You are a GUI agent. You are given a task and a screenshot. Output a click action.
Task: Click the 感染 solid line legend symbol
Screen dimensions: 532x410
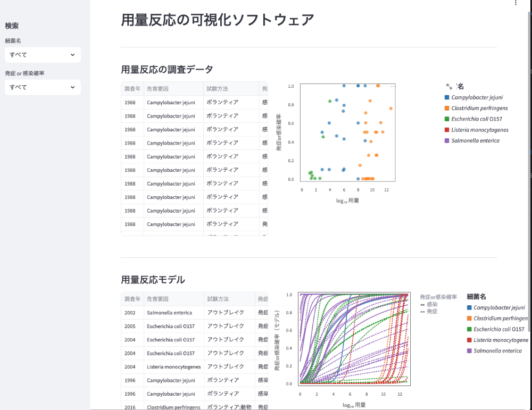pyautogui.click(x=422, y=304)
